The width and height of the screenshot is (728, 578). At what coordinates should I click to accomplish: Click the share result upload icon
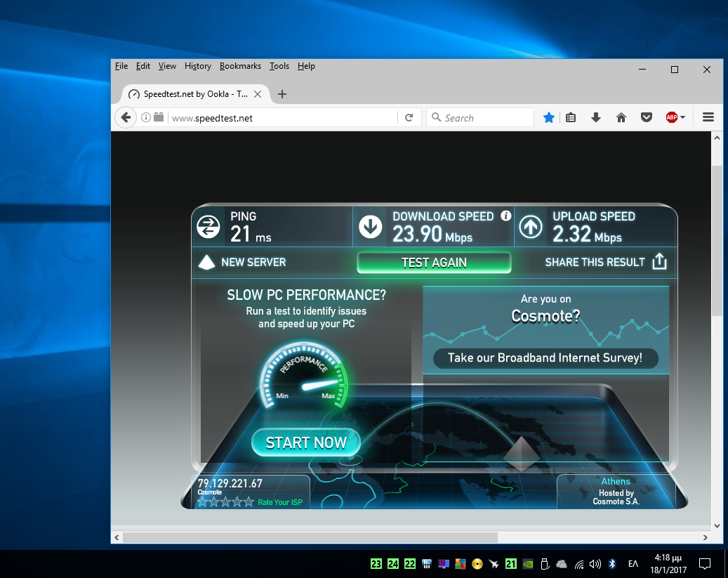coord(659,261)
